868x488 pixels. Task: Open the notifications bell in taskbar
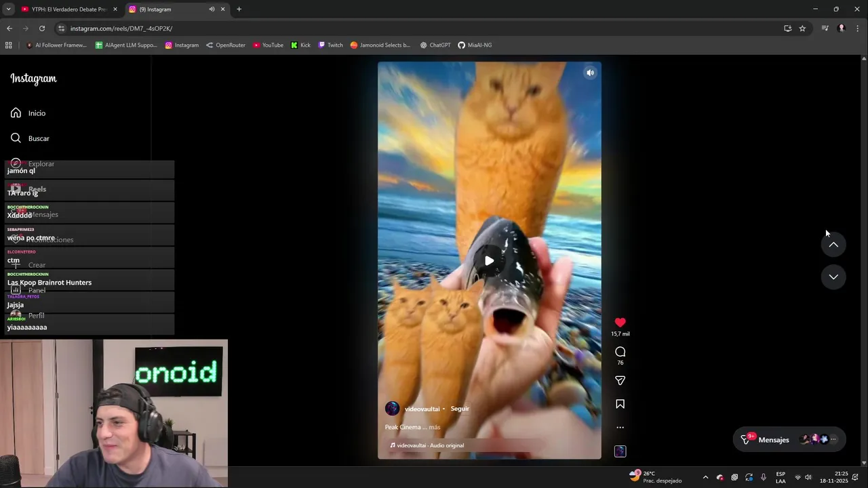pyautogui.click(x=856, y=477)
